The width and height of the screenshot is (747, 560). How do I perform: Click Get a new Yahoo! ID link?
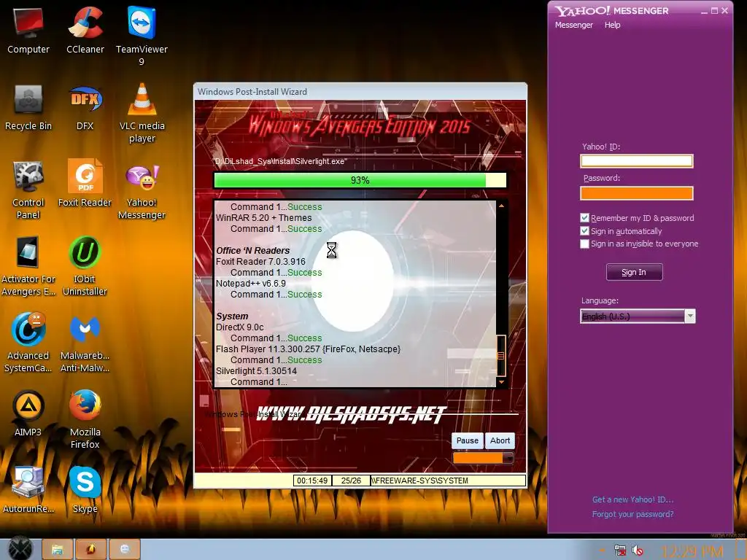(x=632, y=499)
